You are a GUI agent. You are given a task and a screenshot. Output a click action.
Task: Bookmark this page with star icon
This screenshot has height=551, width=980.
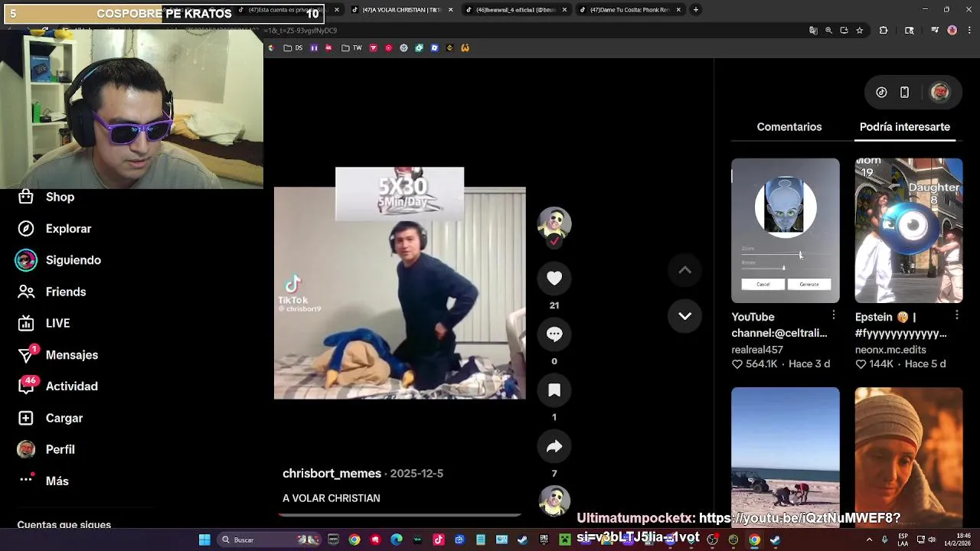click(860, 31)
